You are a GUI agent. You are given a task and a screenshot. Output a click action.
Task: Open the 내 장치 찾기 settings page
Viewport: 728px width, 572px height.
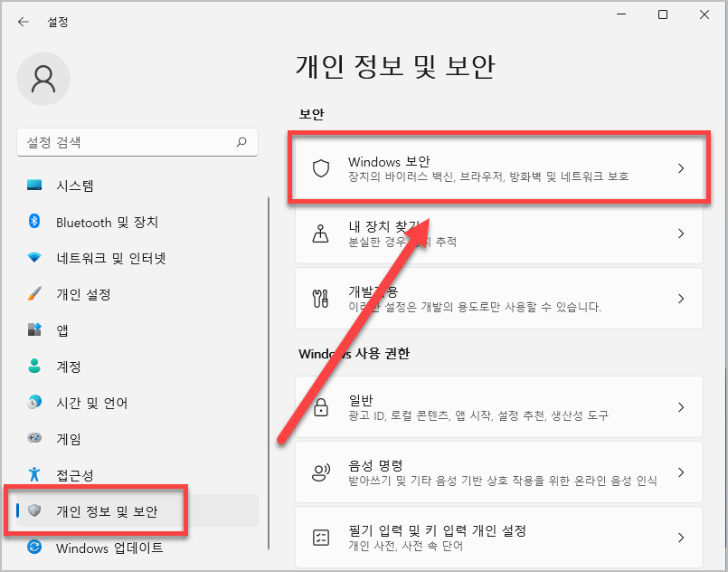click(x=497, y=234)
